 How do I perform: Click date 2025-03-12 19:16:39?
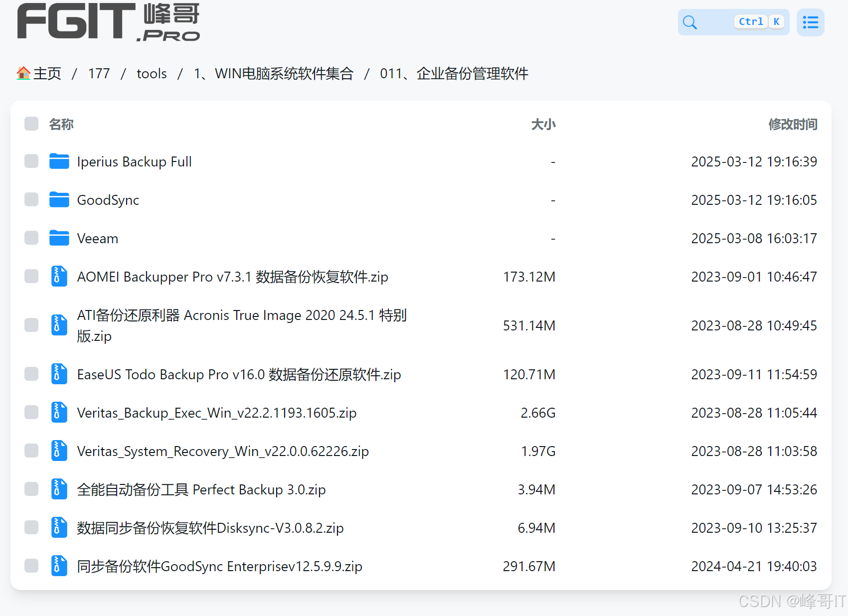pyautogui.click(x=754, y=162)
